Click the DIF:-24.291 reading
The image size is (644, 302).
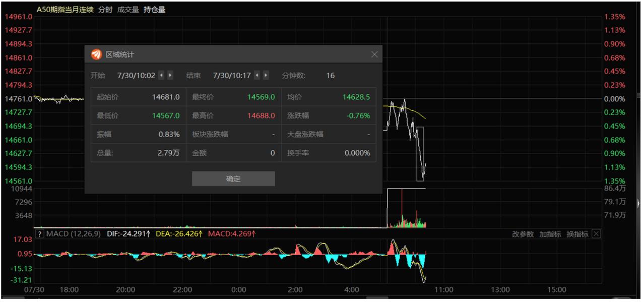(x=130, y=234)
